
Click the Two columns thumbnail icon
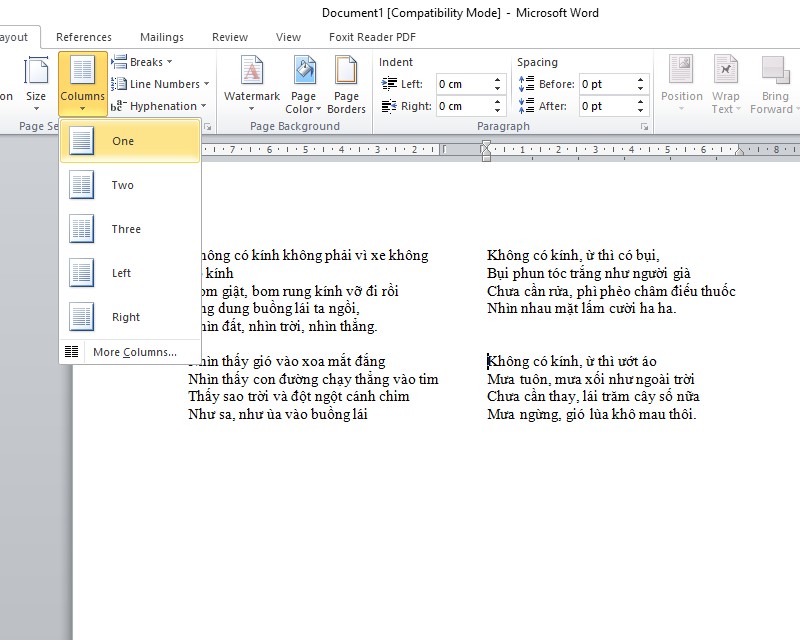82,185
